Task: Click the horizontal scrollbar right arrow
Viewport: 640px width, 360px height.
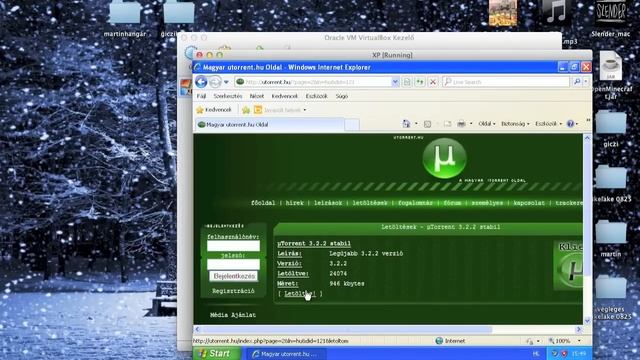Action: pyautogui.click(x=579, y=329)
